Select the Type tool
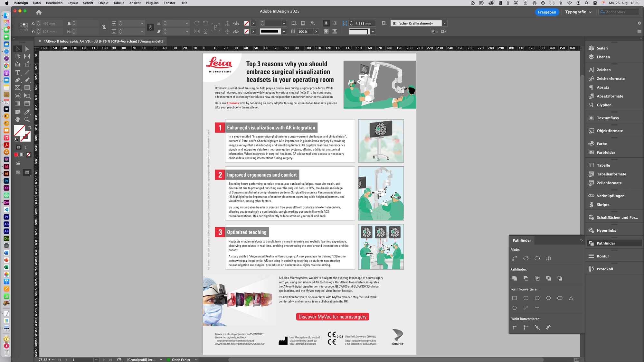 (17, 72)
